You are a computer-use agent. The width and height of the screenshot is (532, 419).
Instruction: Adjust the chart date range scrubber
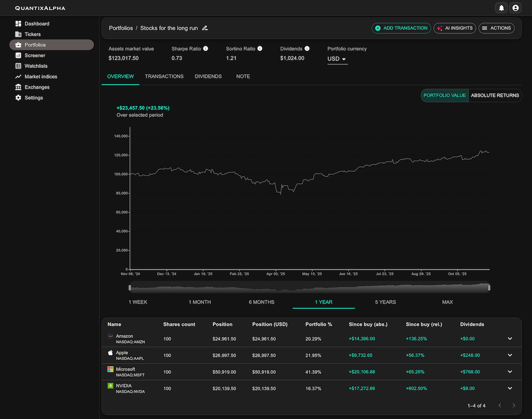pos(309,287)
